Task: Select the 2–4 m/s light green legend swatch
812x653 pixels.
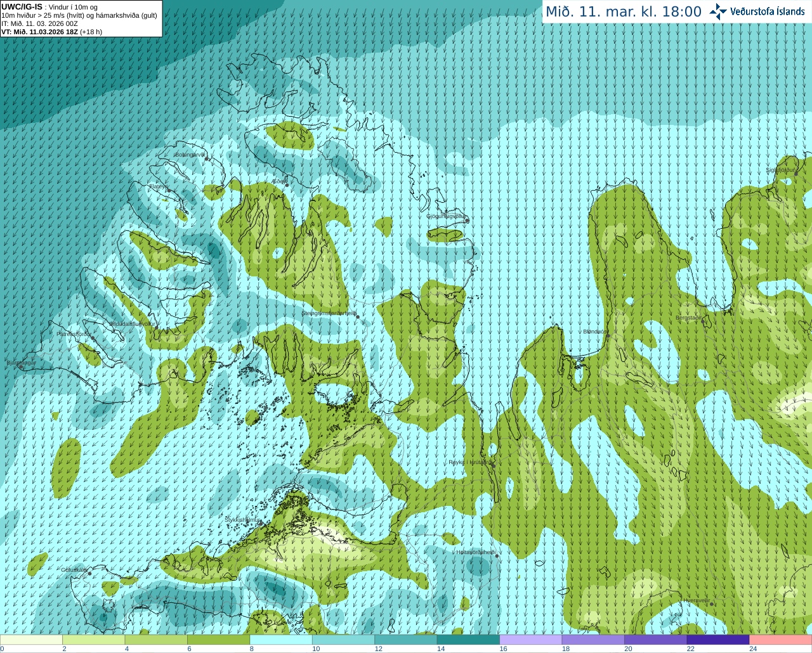Action: (94, 640)
